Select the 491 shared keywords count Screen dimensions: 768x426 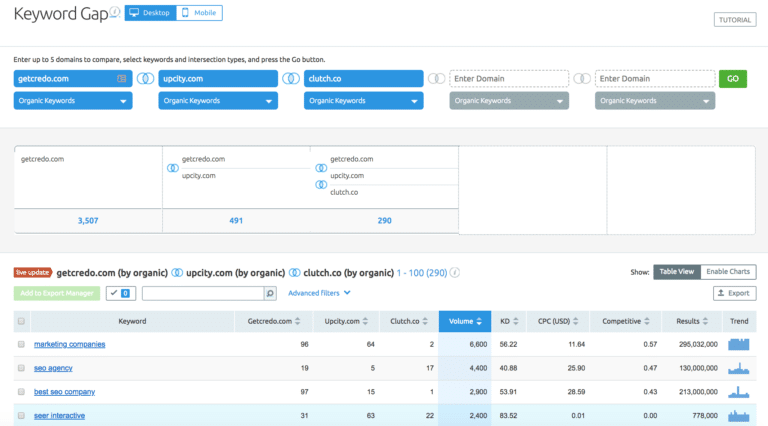click(x=236, y=221)
